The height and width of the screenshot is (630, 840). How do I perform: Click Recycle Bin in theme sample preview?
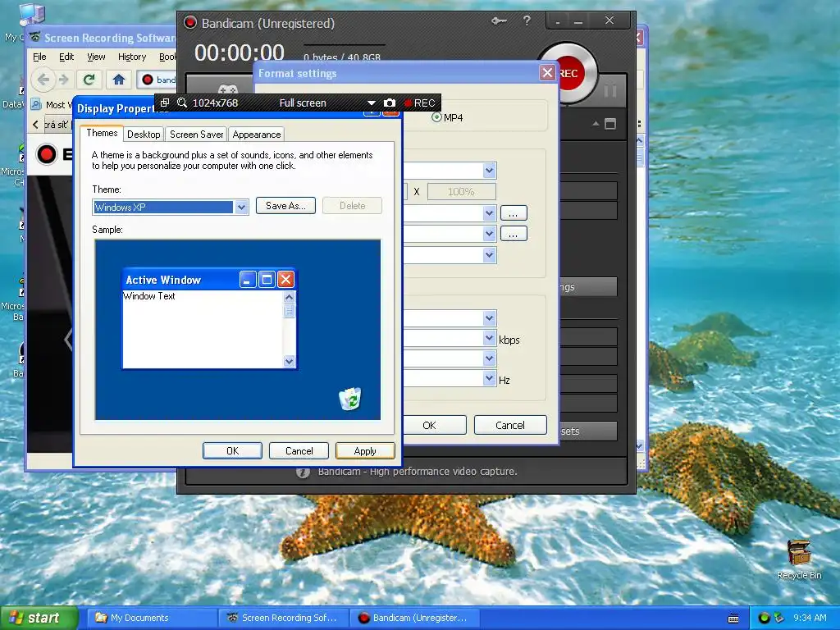[x=350, y=399]
